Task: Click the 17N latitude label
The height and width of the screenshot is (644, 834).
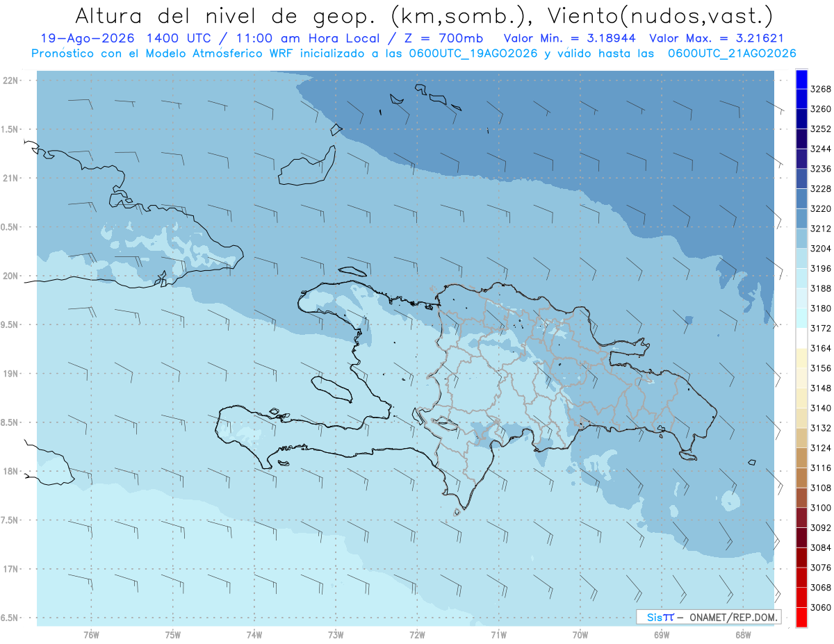Action: point(11,569)
